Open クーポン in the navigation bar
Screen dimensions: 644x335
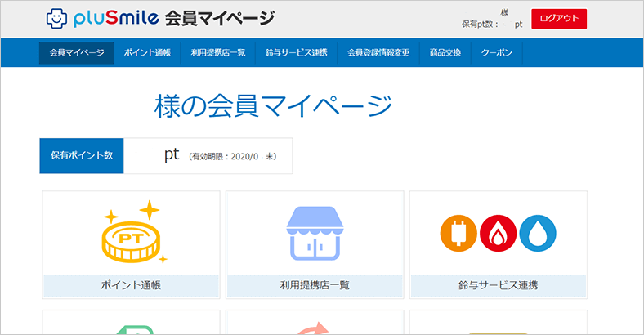tap(497, 52)
